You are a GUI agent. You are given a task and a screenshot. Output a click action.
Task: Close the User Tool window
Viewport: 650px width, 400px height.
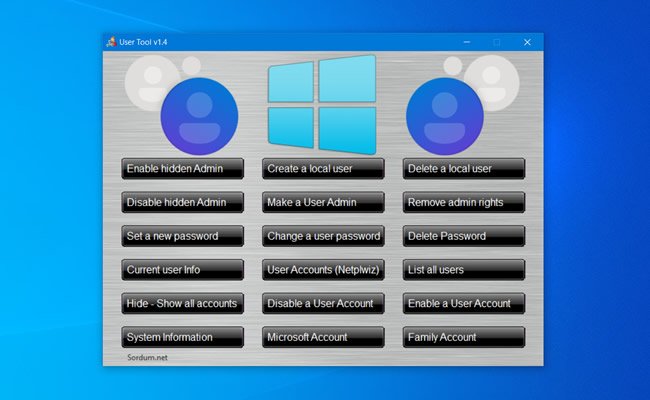pyautogui.click(x=527, y=42)
